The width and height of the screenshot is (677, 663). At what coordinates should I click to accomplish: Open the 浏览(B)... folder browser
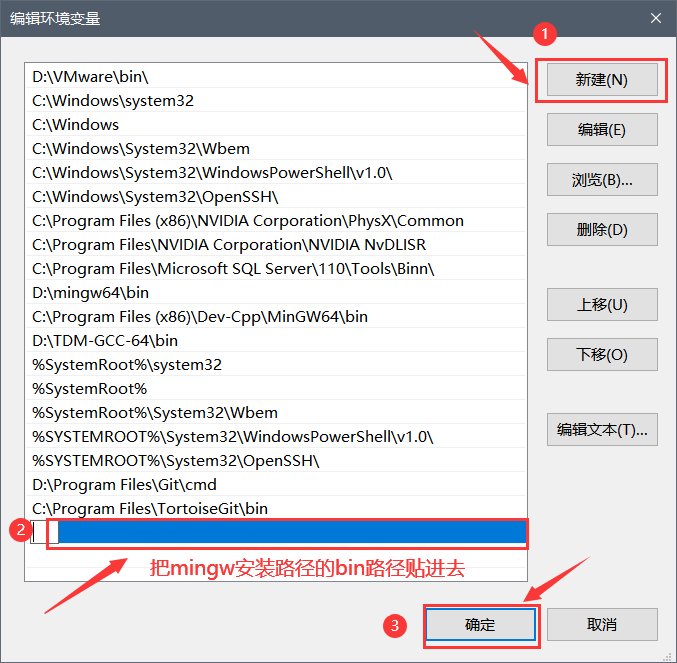click(602, 180)
